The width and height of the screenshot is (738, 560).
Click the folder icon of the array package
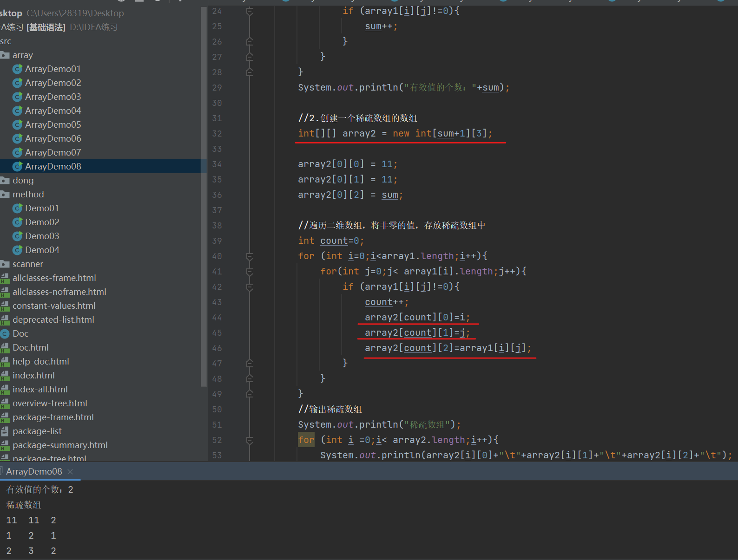(5, 55)
